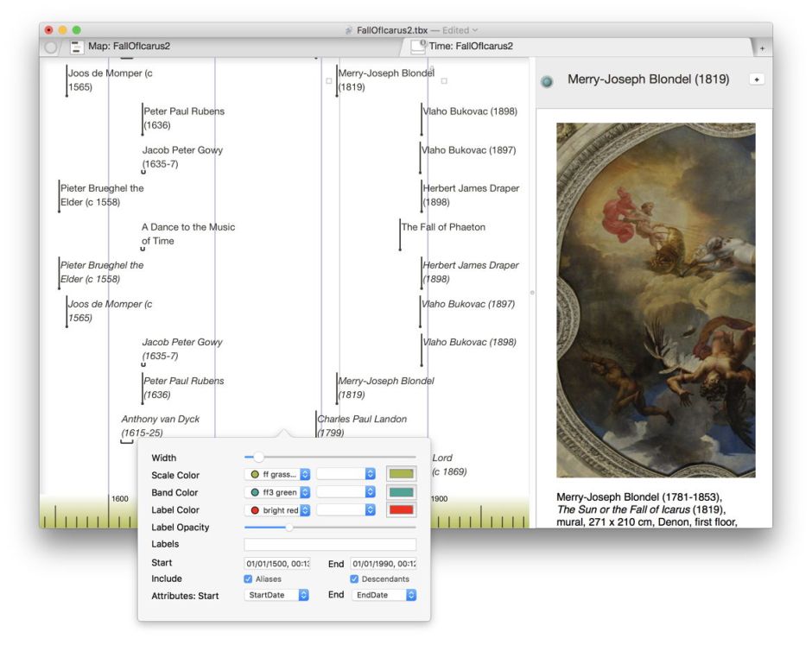Click the Labels text field
Screen dimensions: 812x645
[x=330, y=545]
